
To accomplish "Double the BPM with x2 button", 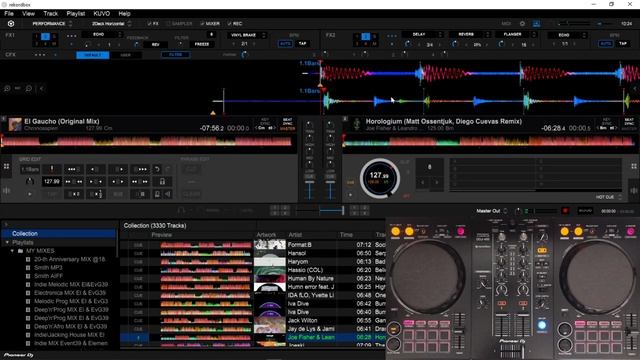I will (x=74, y=194).
